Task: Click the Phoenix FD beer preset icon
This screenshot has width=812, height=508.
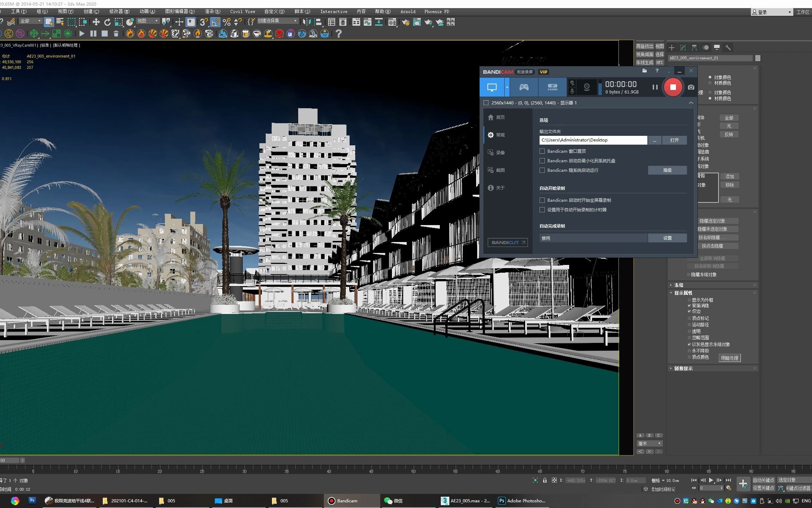Action: coord(246,34)
